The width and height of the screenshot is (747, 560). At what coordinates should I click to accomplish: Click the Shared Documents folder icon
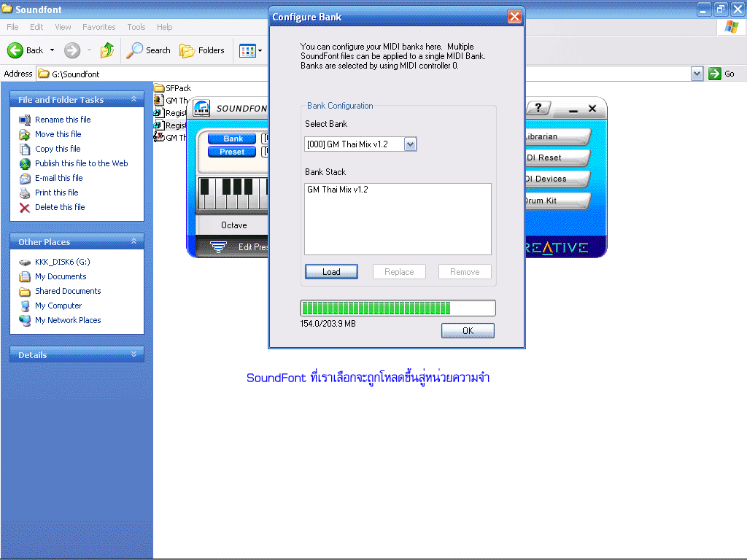(x=25, y=292)
